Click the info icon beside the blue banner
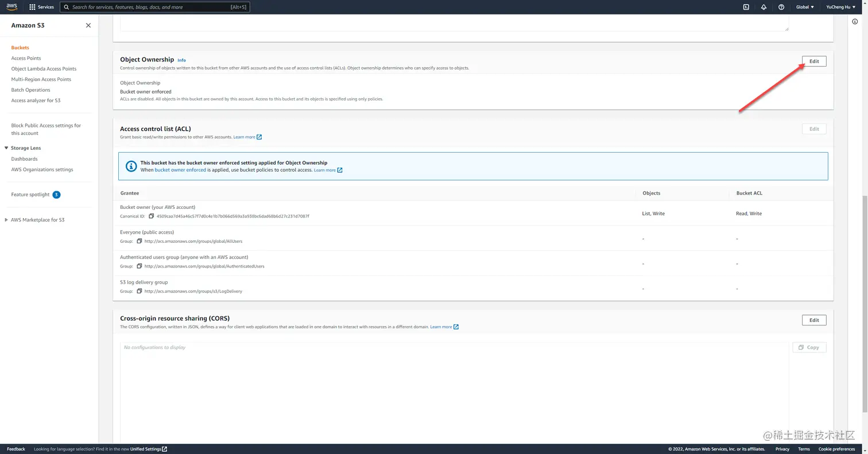 click(x=131, y=166)
